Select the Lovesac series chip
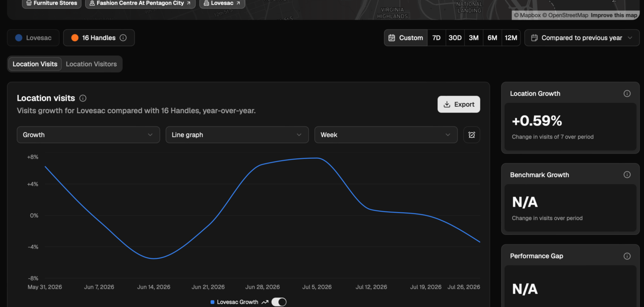Viewport: 644px width, 307px height. (x=33, y=38)
